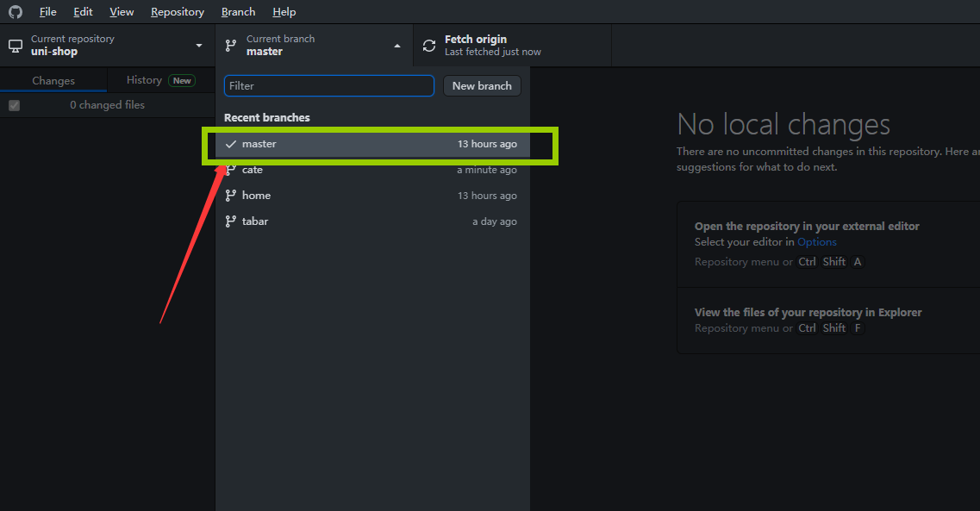Click the New badge on History tab
The width and height of the screenshot is (980, 511).
click(182, 81)
